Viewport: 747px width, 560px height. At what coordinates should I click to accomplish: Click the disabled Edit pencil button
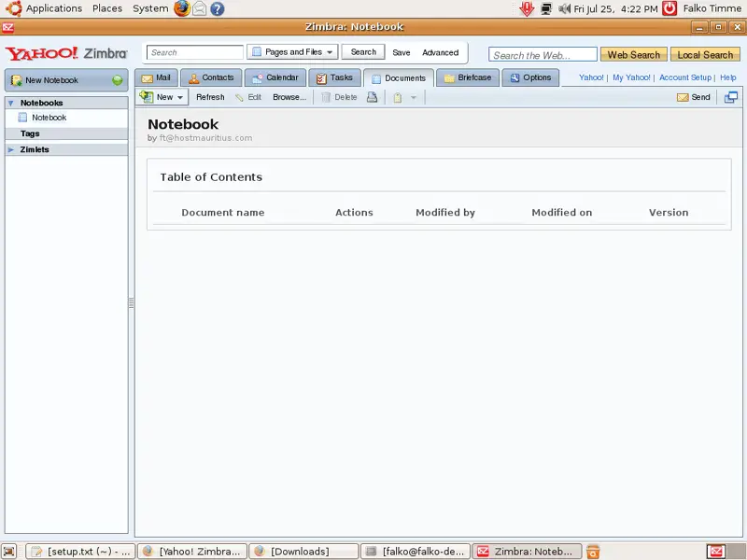(248, 97)
